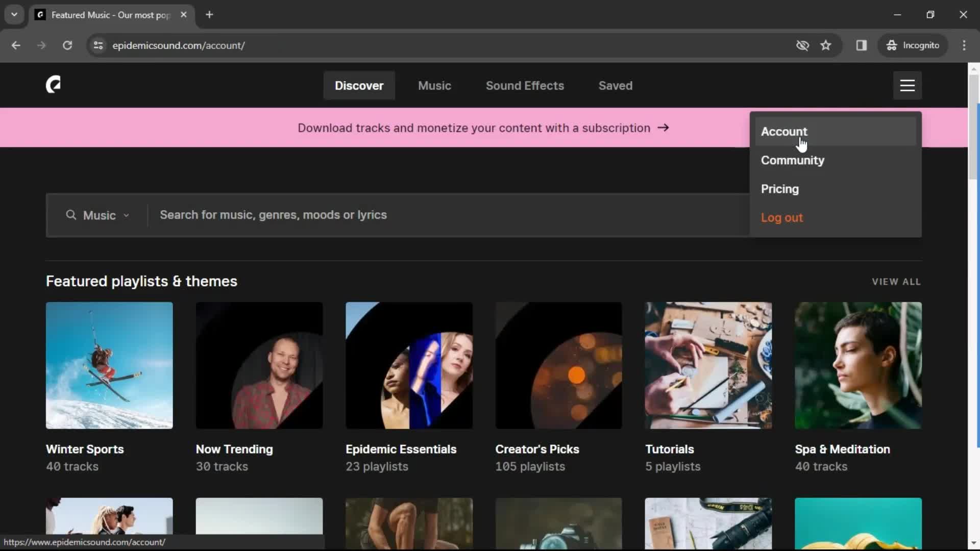The height and width of the screenshot is (551, 980).
Task: Open the Sound Effects tab
Action: pos(525,86)
